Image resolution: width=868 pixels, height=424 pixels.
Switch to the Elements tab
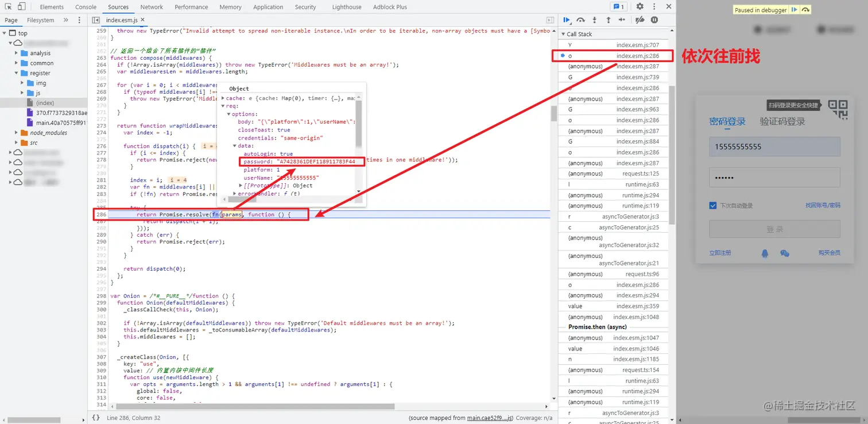click(x=52, y=7)
